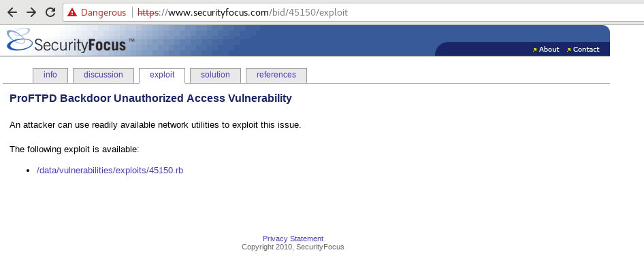Open the About page link
The height and width of the screenshot is (280, 644).
tap(549, 50)
